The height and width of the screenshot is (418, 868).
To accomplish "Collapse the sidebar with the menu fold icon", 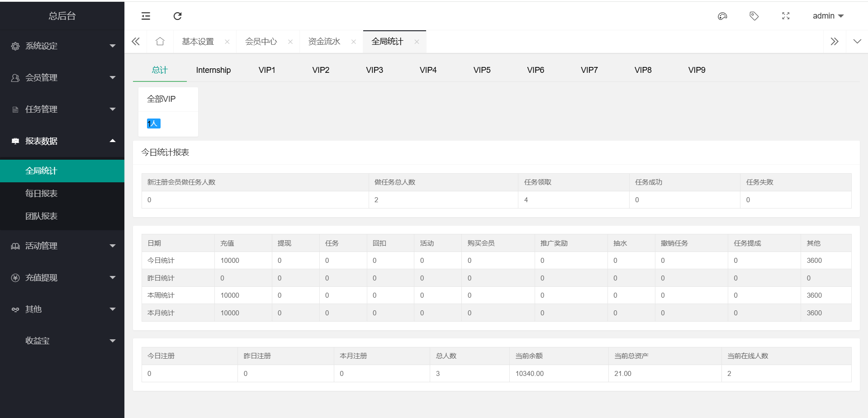I will [146, 16].
